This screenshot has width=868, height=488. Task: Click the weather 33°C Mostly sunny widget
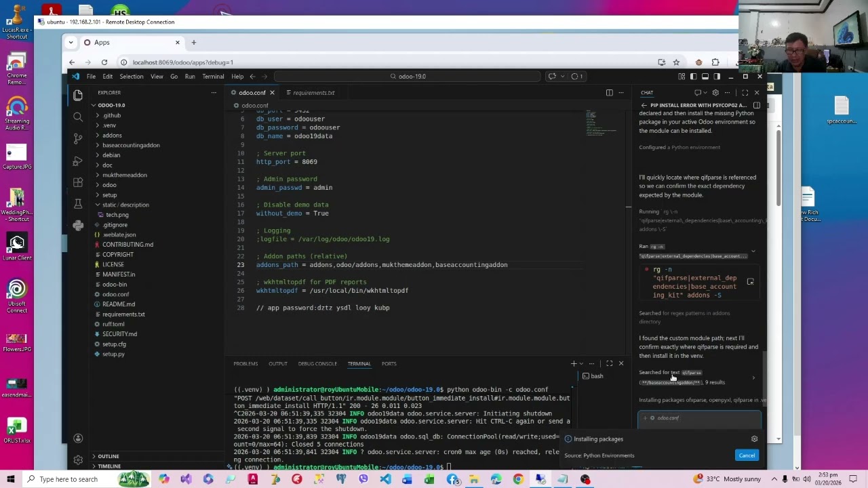[x=726, y=479]
